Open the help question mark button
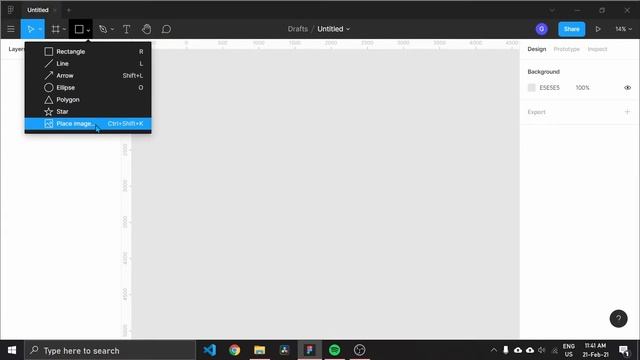The height and width of the screenshot is (360, 640). point(618,319)
